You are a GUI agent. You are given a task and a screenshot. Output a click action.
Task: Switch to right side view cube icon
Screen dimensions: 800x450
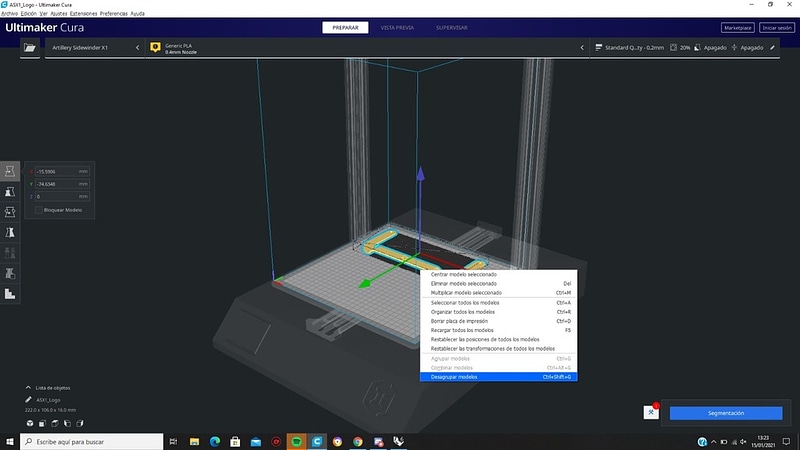(80, 423)
